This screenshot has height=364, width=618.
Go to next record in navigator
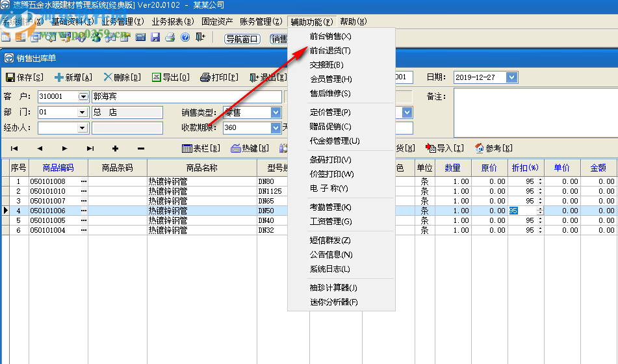pos(64,148)
